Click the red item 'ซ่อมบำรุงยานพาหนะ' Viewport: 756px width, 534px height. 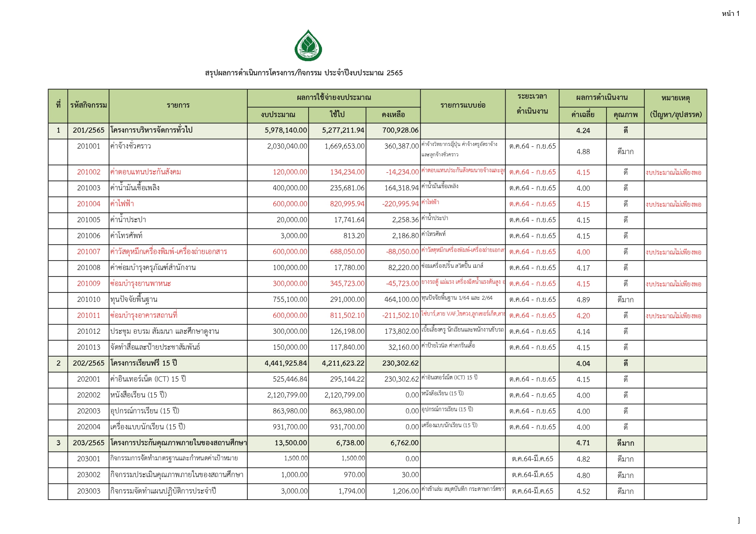tap(141, 283)
